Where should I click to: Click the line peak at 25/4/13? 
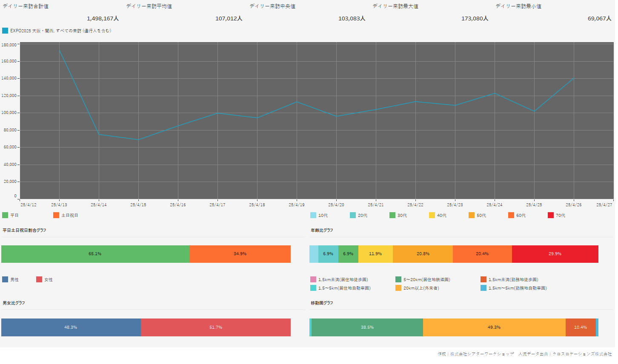pos(59,50)
